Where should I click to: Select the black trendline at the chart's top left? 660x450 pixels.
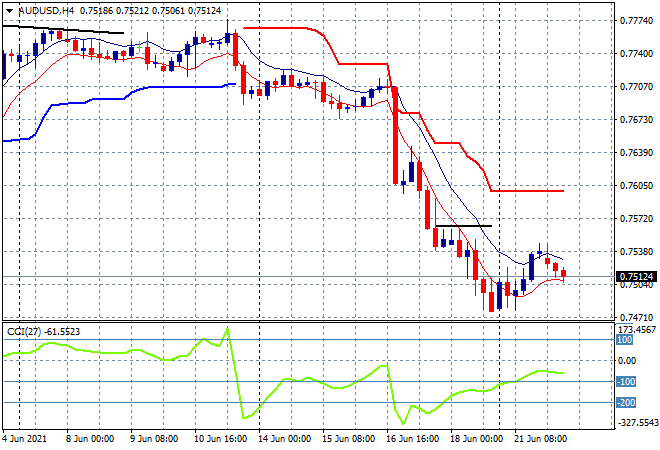[x=63, y=29]
